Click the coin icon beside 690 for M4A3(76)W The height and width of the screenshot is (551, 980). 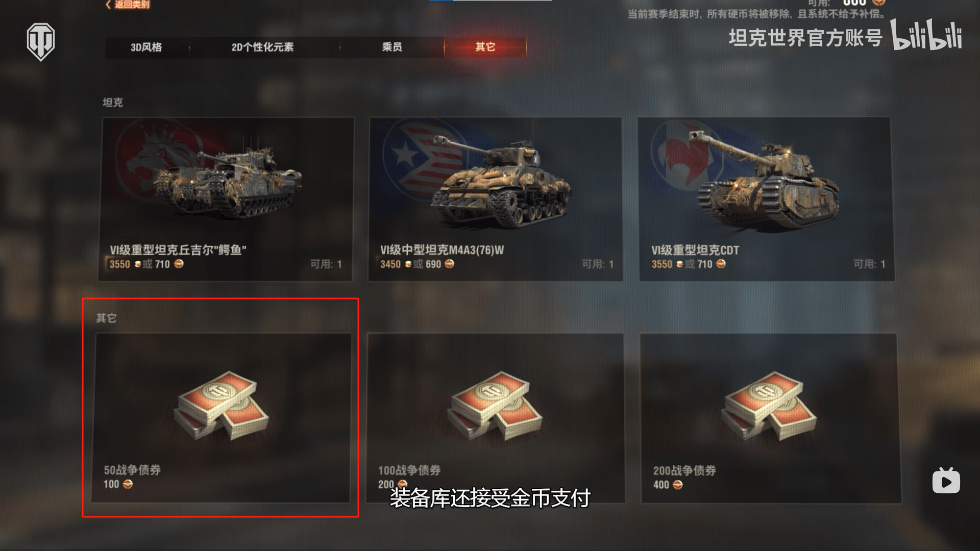click(449, 264)
